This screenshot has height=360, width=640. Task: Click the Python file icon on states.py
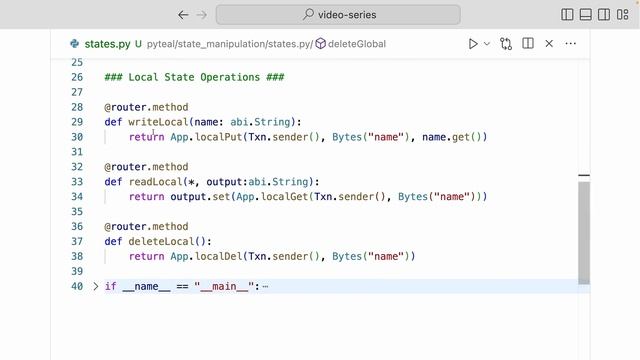click(x=75, y=44)
